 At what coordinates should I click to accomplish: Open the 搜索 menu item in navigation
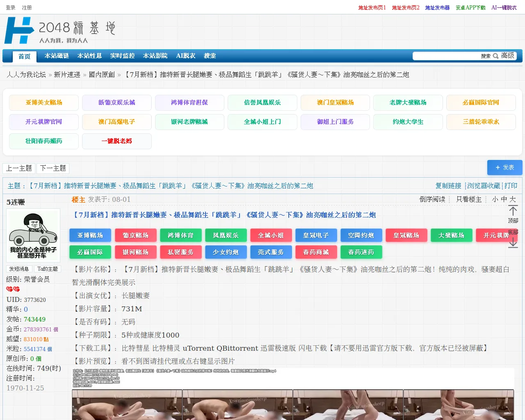[x=210, y=56]
